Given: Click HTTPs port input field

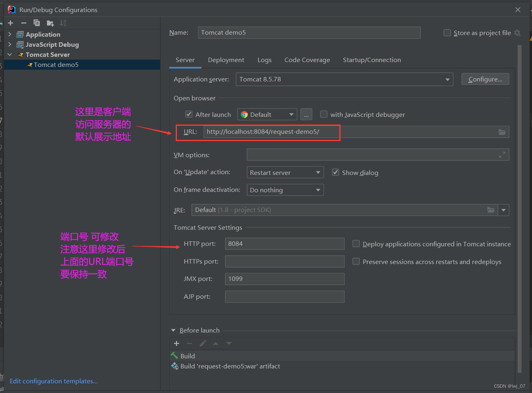Looking at the screenshot, I should [x=285, y=262].
